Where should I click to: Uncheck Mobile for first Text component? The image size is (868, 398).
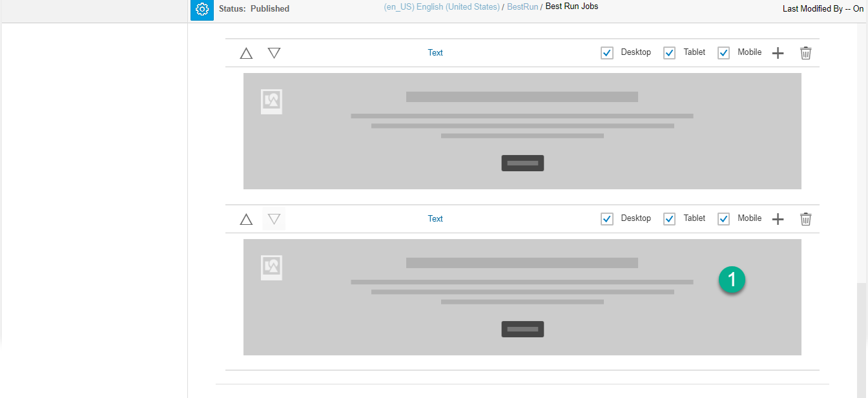click(724, 53)
